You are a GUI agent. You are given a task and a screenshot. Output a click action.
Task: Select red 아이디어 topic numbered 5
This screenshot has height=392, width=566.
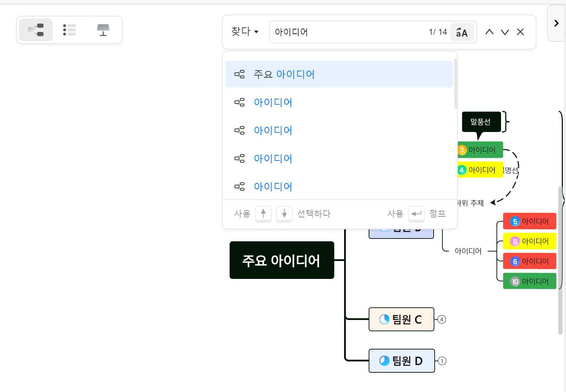(x=529, y=221)
